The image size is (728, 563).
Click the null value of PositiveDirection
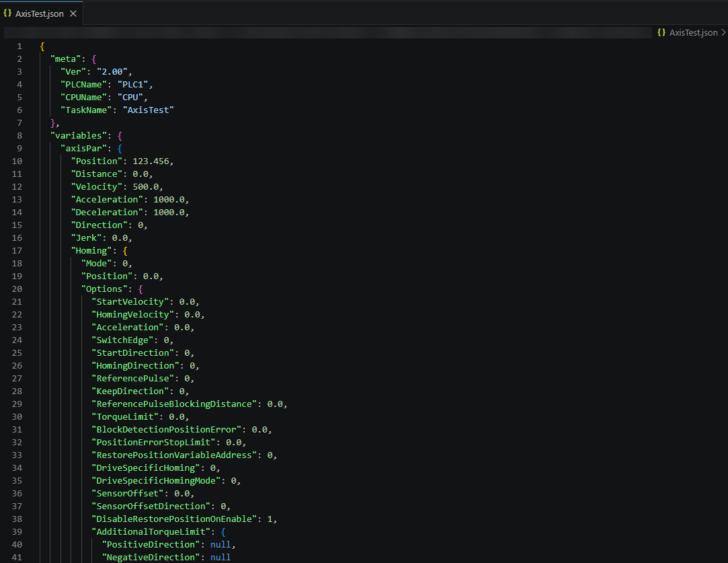[220, 544]
